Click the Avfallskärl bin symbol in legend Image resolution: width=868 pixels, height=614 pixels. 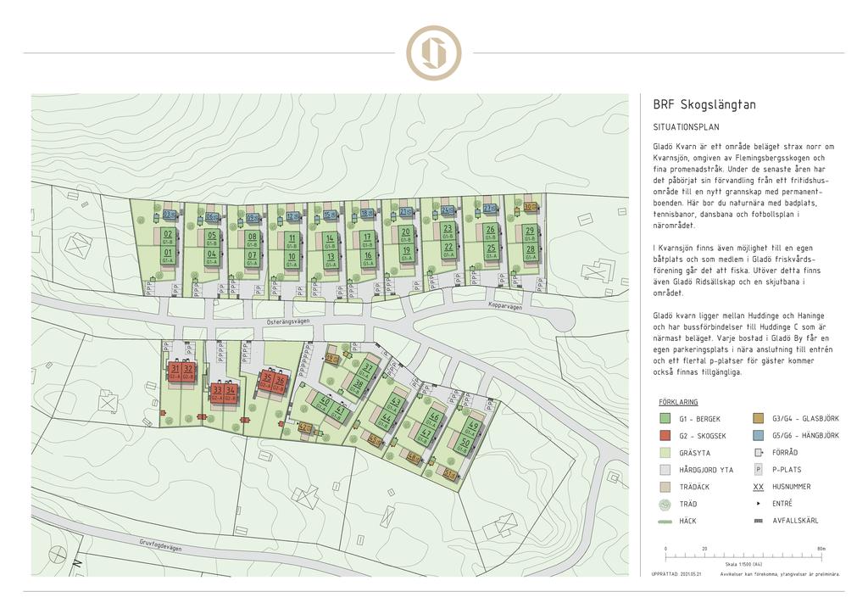point(759,521)
